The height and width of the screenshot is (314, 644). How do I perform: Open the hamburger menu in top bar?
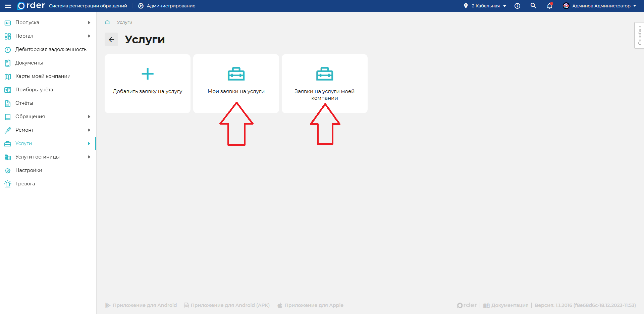pos(8,6)
